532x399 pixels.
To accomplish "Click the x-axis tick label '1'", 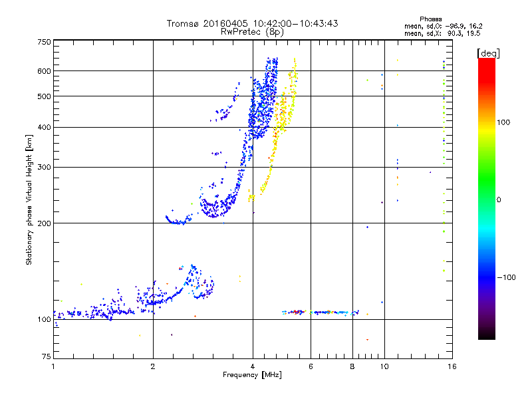I will (x=53, y=366).
